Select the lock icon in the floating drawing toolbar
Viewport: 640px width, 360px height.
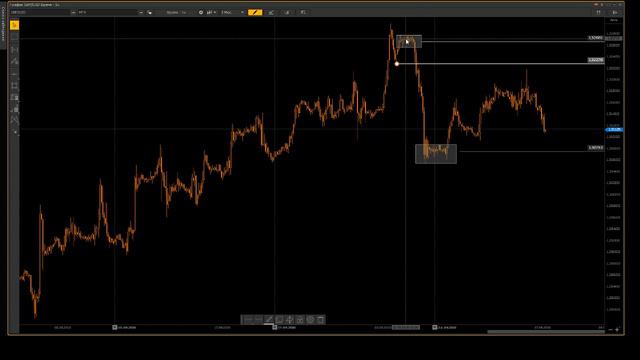pyautogui.click(x=300, y=320)
